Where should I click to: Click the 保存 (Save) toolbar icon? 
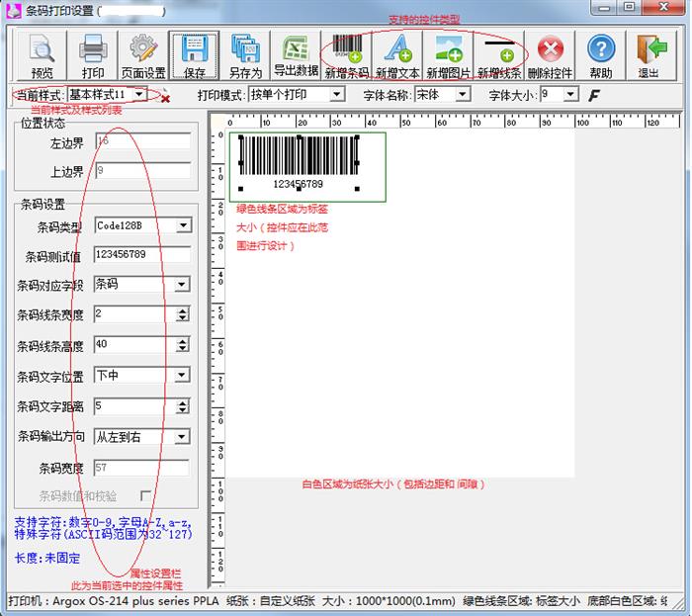[x=195, y=54]
